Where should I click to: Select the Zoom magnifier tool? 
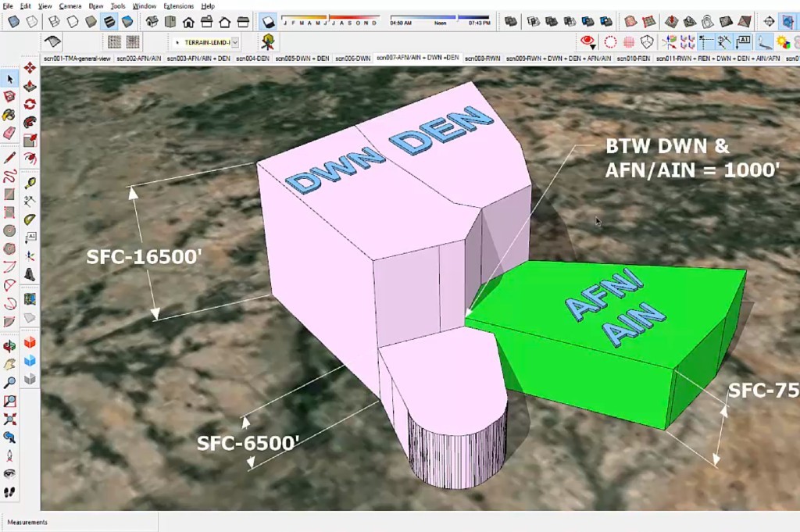[9, 382]
